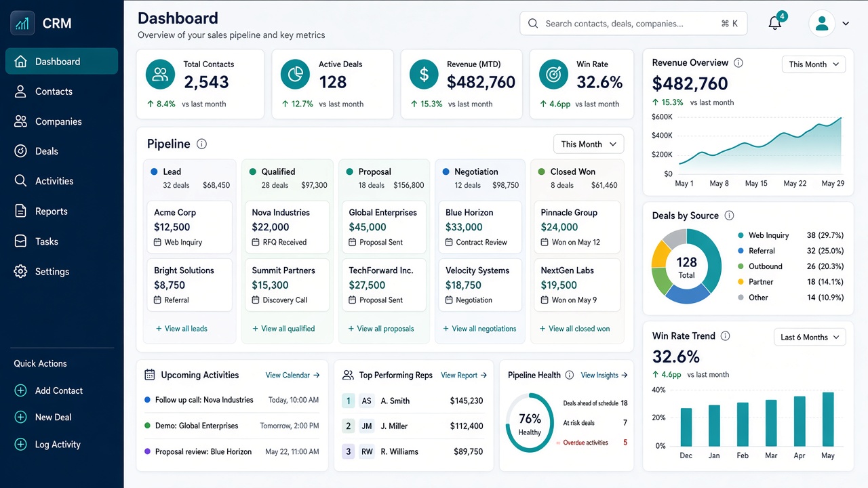Open the Last 6 Months dropdown
The image size is (868, 488).
[x=810, y=337]
